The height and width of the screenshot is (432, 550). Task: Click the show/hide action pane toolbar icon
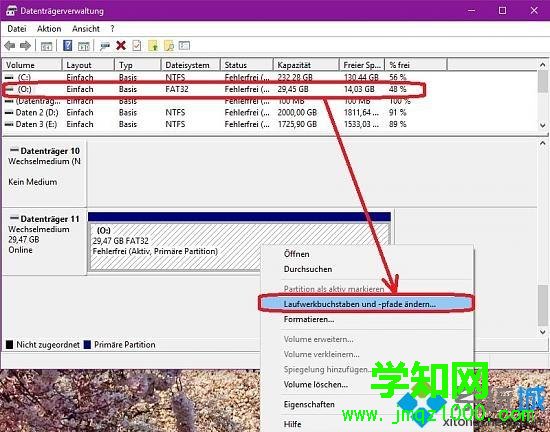[83, 46]
